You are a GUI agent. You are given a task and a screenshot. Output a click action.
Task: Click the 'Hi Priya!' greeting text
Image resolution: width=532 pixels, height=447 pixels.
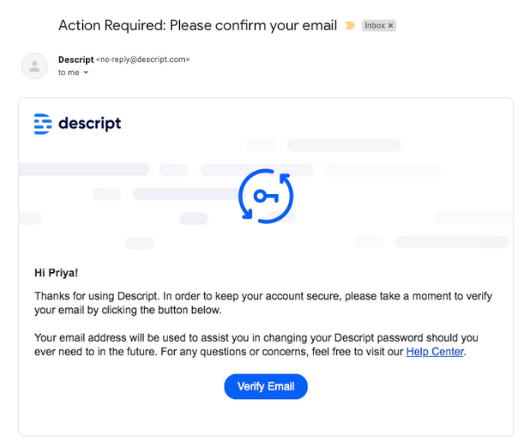[56, 273]
